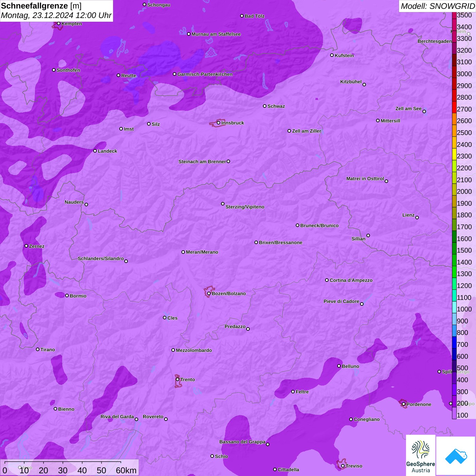476x476 pixels.
Task: Click the 'Mezzolombardo' label
Action: (x=194, y=350)
